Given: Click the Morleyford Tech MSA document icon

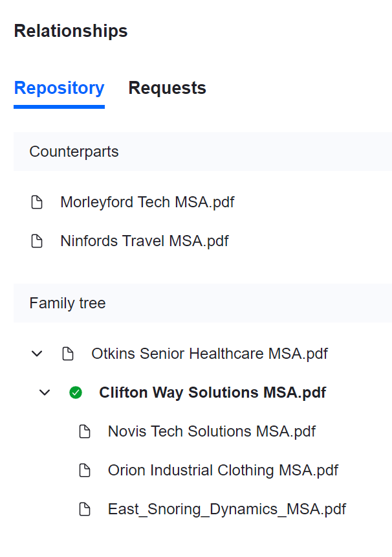Looking at the screenshot, I should [38, 203].
